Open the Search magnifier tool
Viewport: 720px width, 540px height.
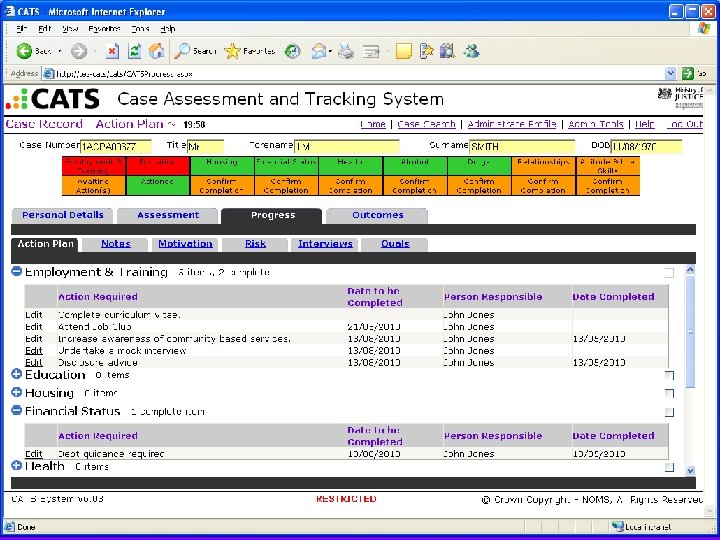click(195, 51)
